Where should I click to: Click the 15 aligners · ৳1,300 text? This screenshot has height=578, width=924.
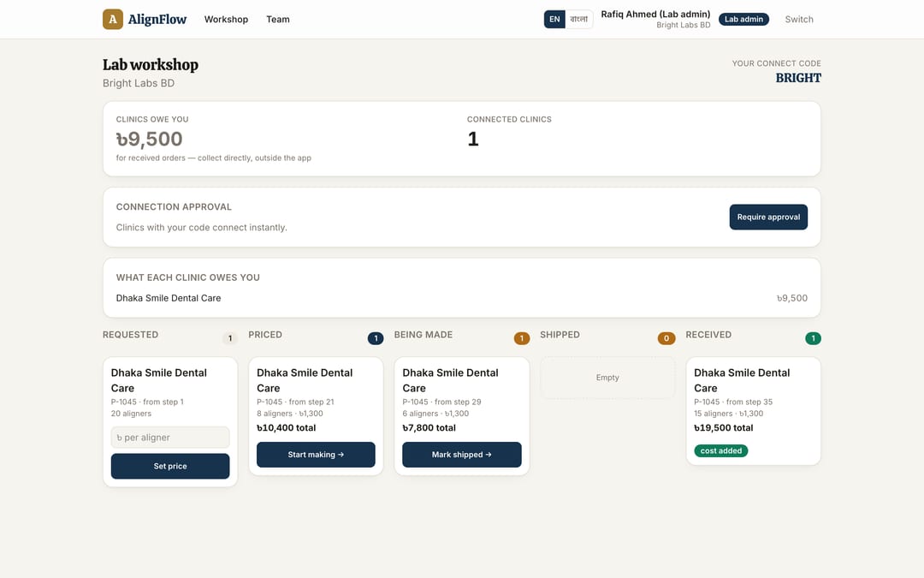pos(728,414)
